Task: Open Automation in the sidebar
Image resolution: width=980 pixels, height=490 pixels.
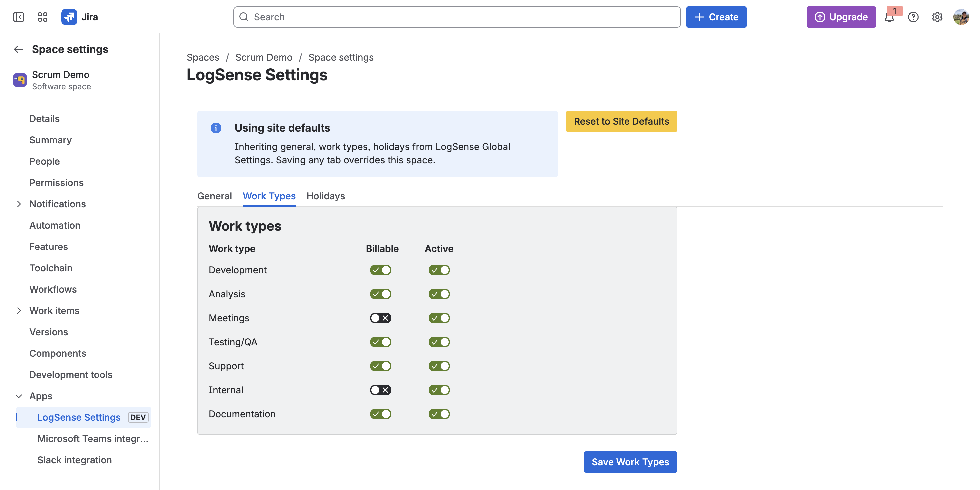Action: click(55, 225)
